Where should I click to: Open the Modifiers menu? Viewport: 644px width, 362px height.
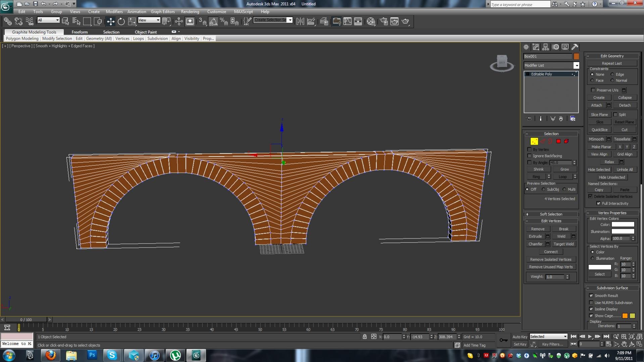114,11
